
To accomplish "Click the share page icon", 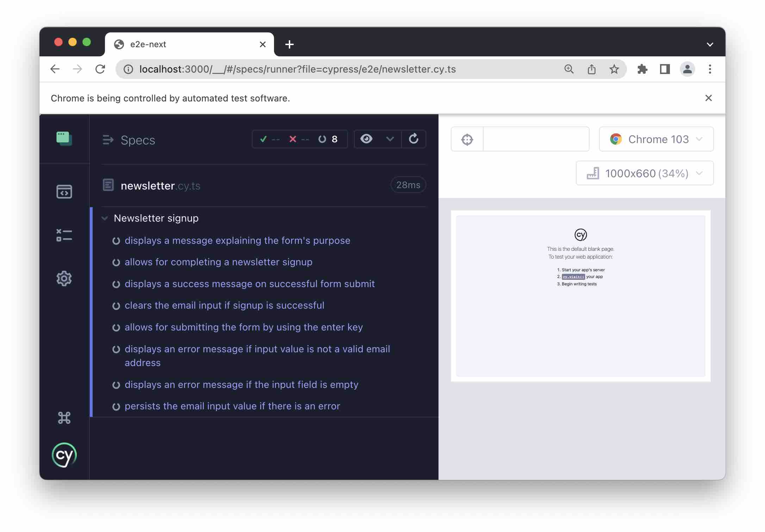I will [592, 69].
